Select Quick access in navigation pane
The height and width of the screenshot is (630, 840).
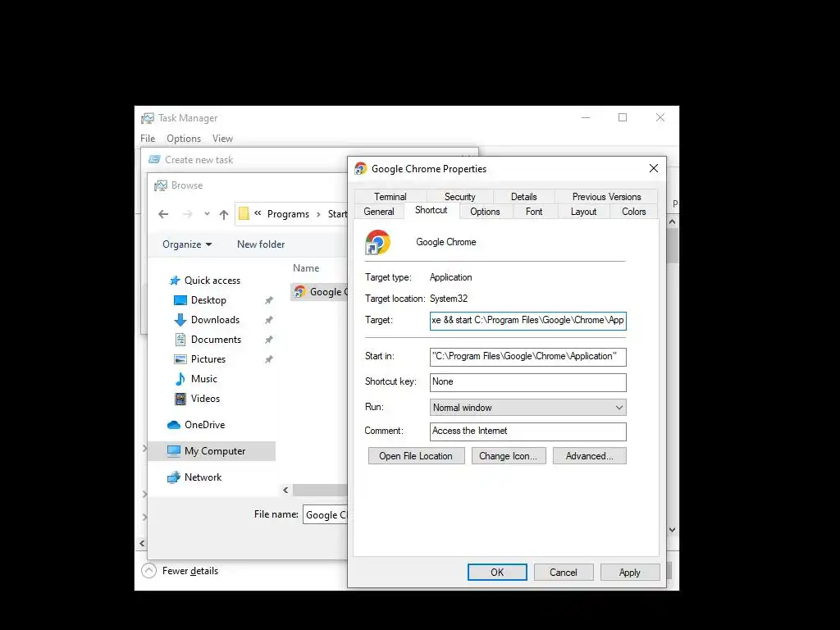(x=212, y=281)
